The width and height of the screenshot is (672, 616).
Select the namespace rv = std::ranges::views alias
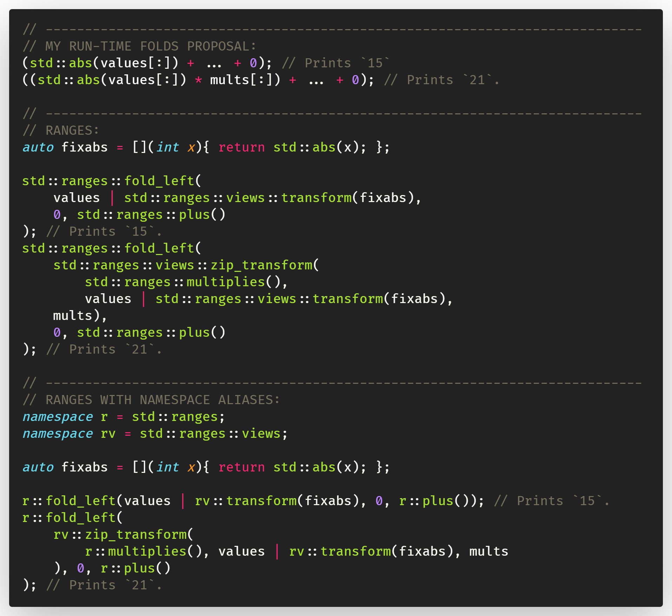[154, 433]
